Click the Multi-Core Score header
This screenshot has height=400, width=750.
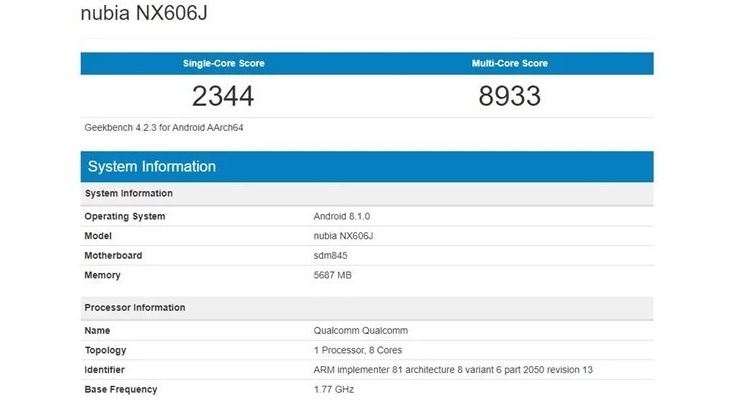pos(510,63)
